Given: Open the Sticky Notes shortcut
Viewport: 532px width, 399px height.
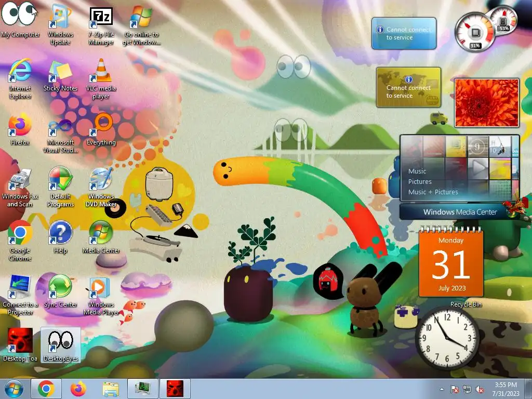Looking at the screenshot, I should [60, 75].
